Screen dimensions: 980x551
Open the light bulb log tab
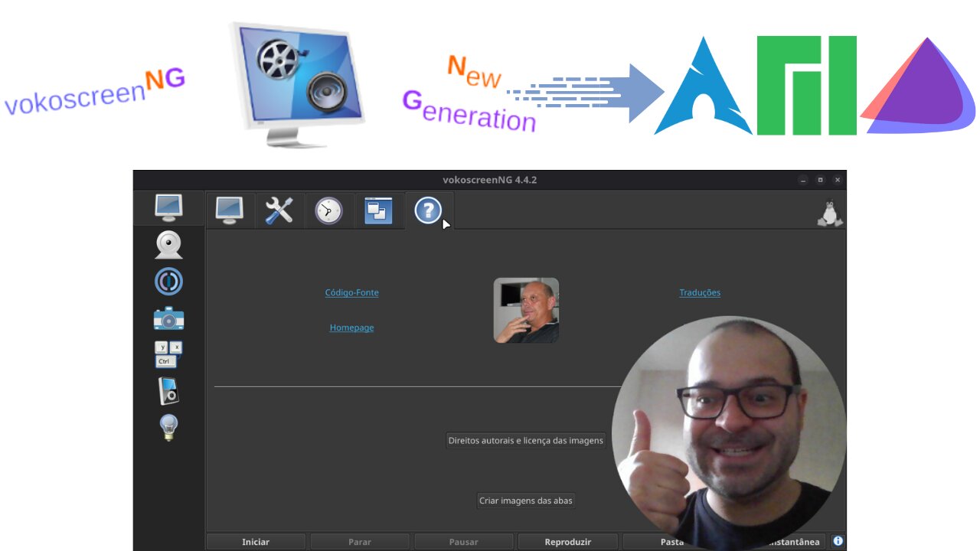tap(168, 427)
